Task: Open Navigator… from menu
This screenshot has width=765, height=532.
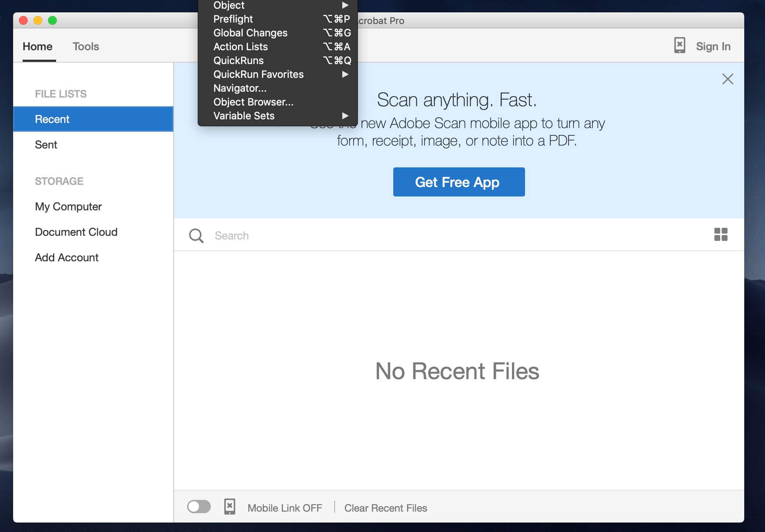Action: coord(278,88)
